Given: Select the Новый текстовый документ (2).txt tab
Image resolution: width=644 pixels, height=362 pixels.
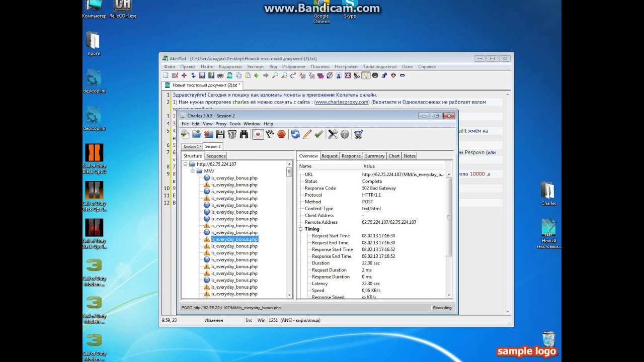Looking at the screenshot, I should coord(202,85).
